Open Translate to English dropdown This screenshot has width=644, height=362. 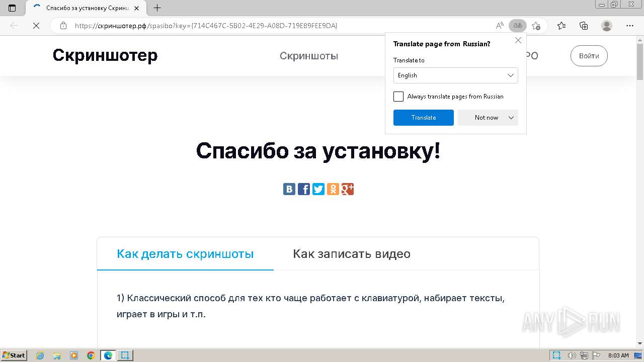tap(456, 75)
